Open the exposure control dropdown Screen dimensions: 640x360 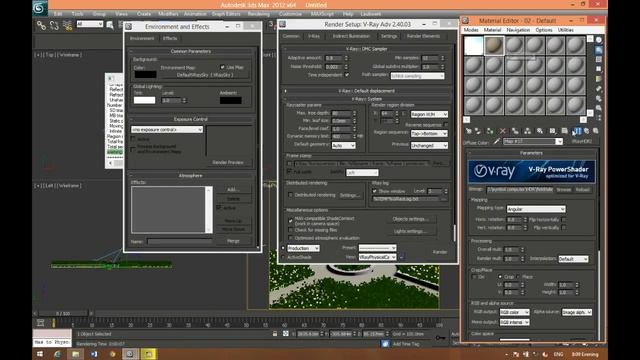pyautogui.click(x=167, y=129)
